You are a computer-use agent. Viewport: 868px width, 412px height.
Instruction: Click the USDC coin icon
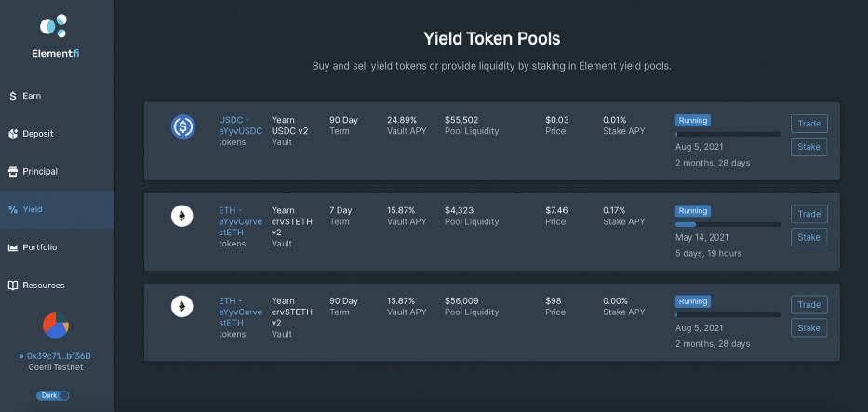click(182, 126)
